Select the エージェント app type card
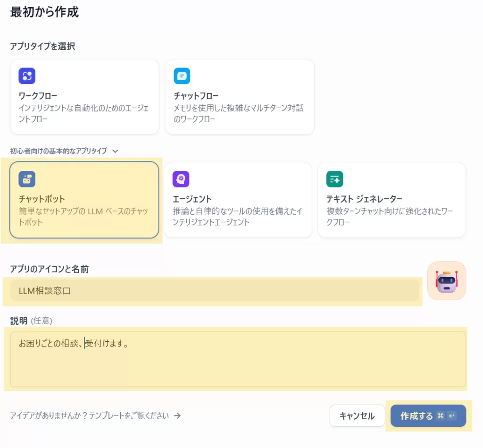Screen dimensions: 483x448 [x=238, y=200]
